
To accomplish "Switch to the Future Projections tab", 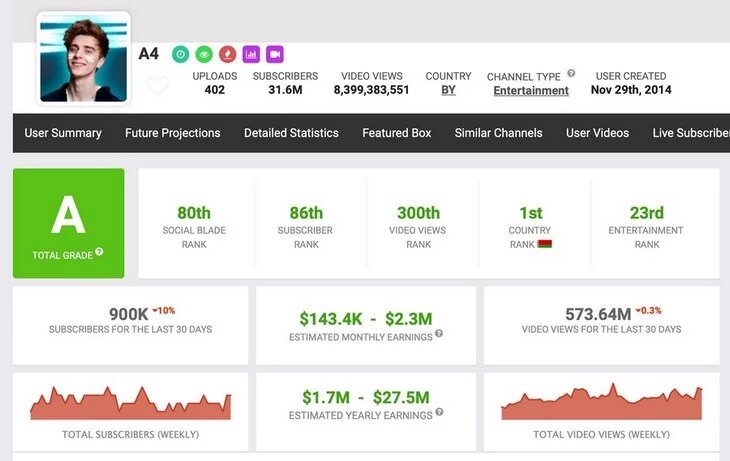I will click(173, 133).
